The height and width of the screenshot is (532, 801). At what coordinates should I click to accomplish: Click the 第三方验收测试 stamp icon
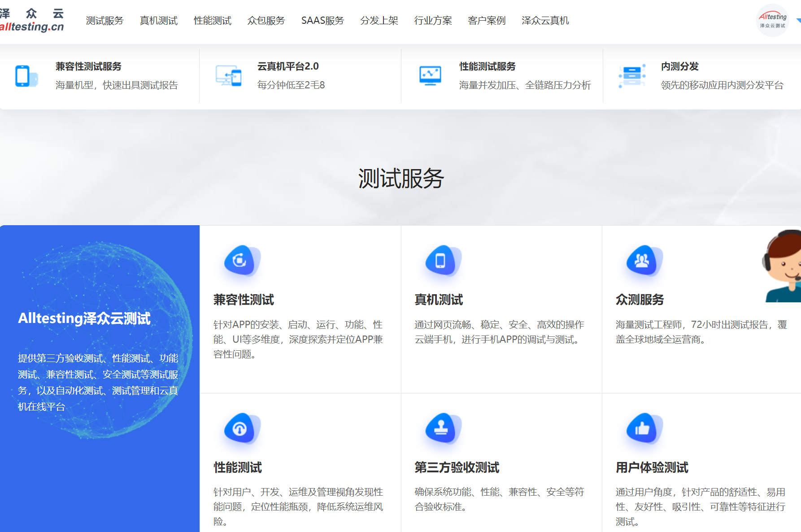click(442, 428)
